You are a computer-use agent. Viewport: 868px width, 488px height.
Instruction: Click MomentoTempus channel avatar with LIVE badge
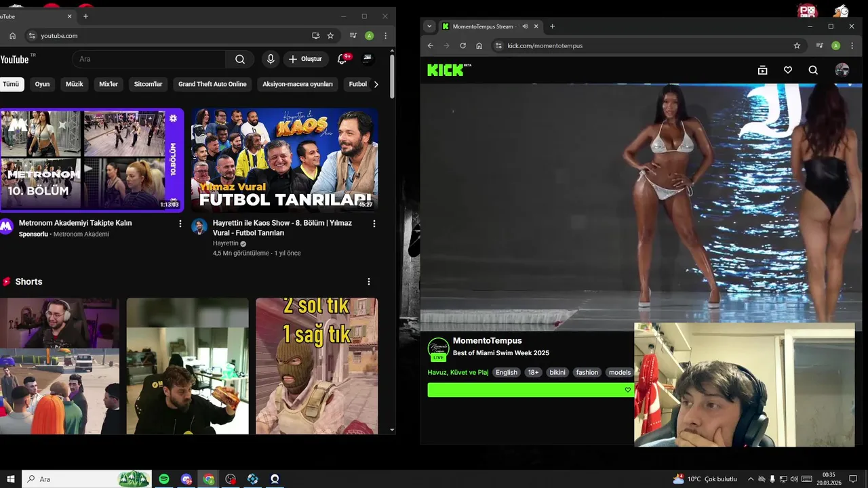pyautogui.click(x=439, y=350)
